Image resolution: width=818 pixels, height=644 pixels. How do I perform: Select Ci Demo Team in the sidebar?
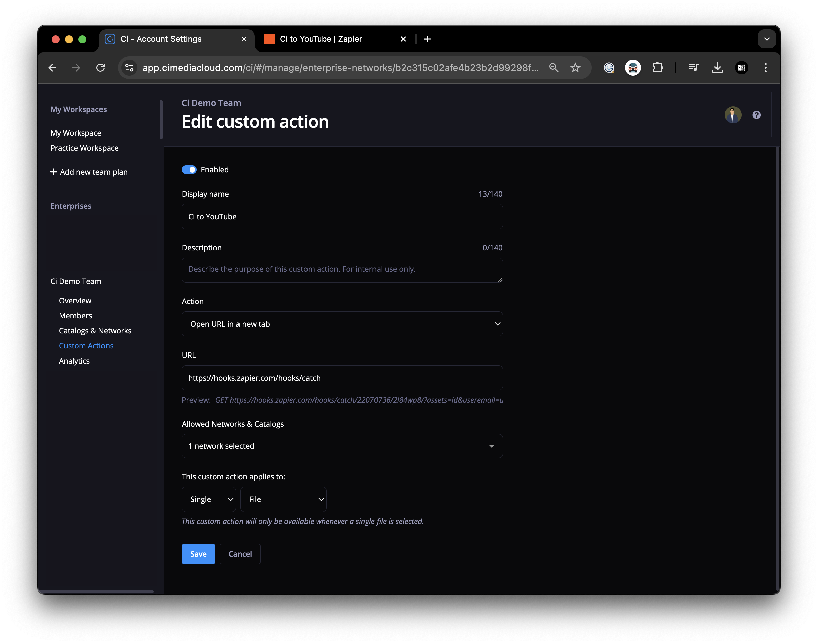76,282
